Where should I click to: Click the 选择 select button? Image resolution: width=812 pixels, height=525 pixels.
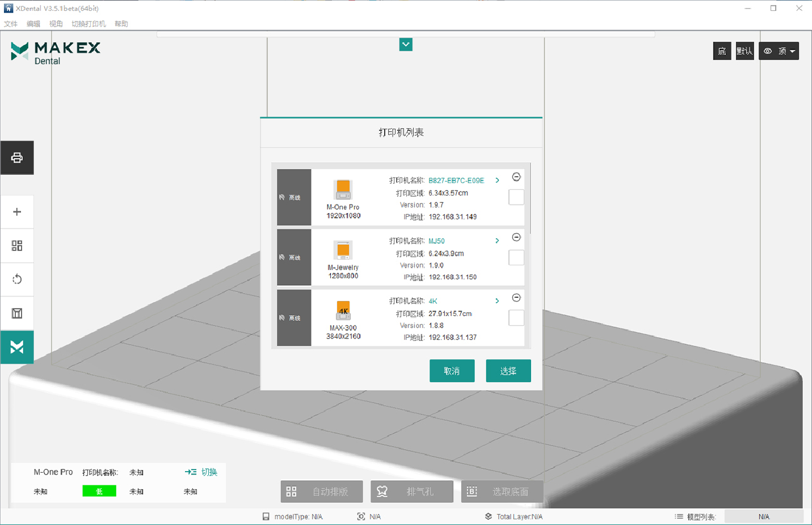pos(508,371)
